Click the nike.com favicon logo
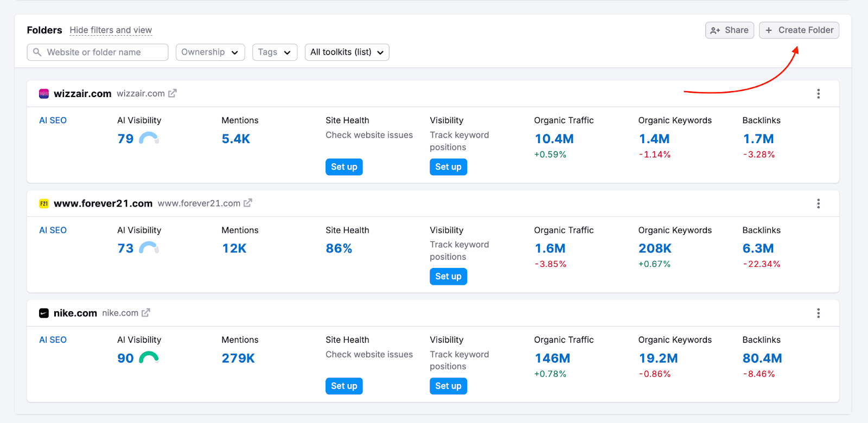868x423 pixels. click(x=44, y=313)
